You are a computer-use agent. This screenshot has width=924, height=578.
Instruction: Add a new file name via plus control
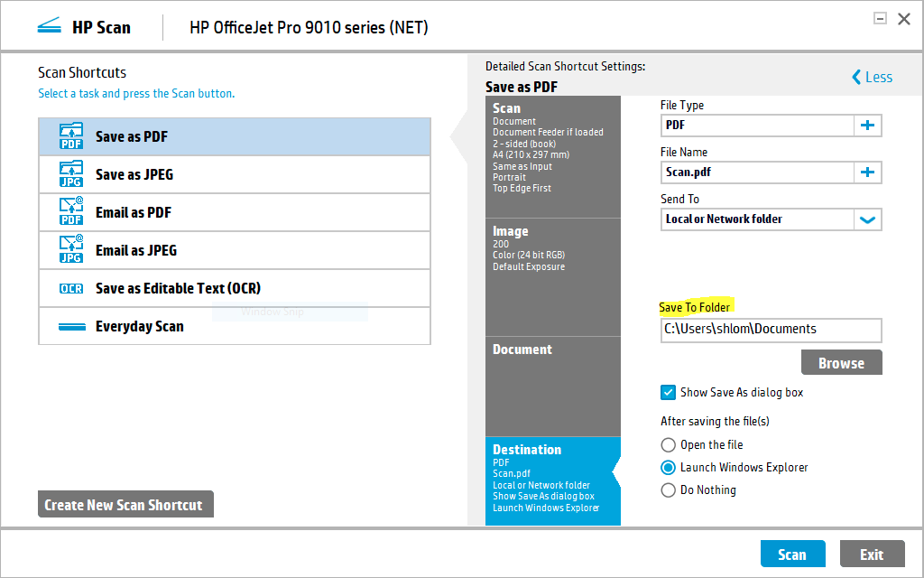click(x=867, y=172)
